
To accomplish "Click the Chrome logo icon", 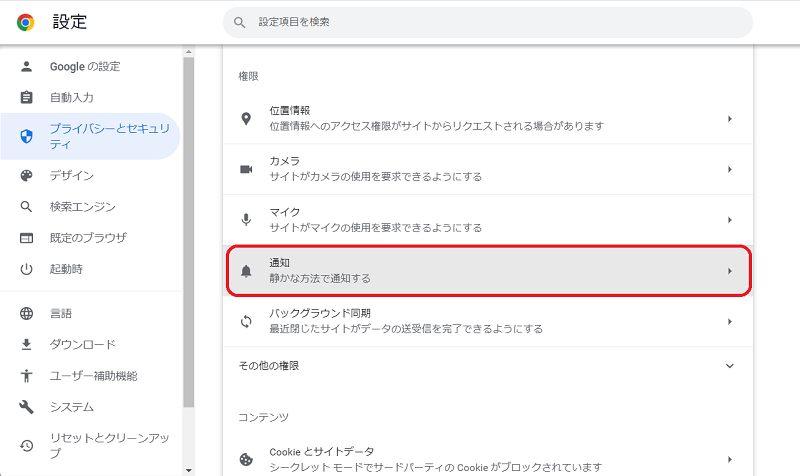I will [x=25, y=22].
